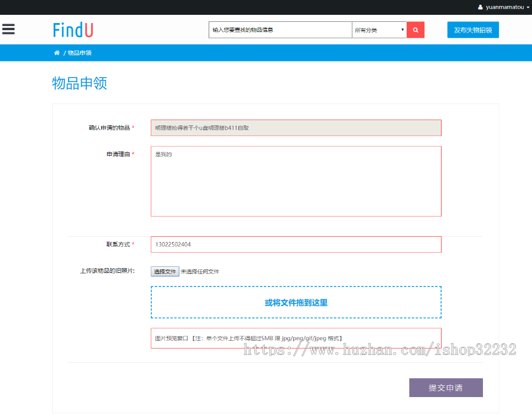This screenshot has height=416, width=532.
Task: Click the 选择文件 file chooser button
Action: 165,272
